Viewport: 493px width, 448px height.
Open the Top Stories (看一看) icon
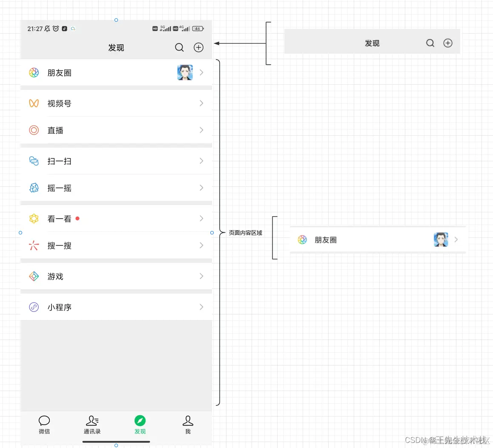coord(34,218)
